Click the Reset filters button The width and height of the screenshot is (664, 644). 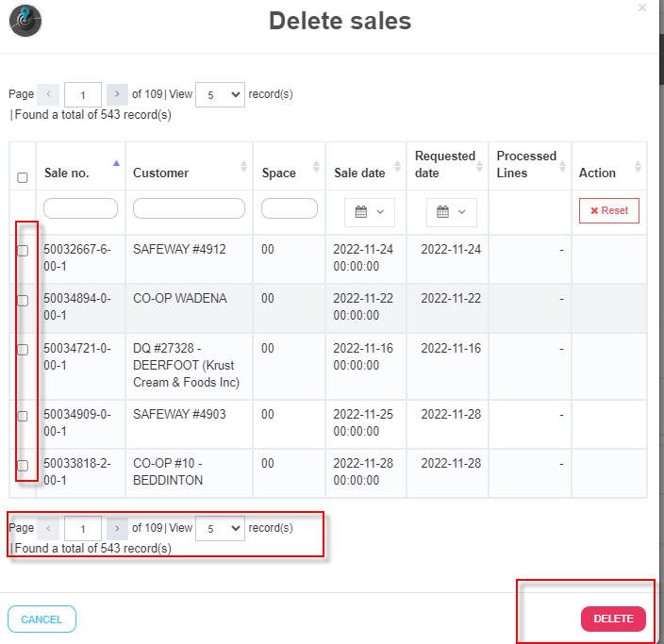(x=608, y=210)
